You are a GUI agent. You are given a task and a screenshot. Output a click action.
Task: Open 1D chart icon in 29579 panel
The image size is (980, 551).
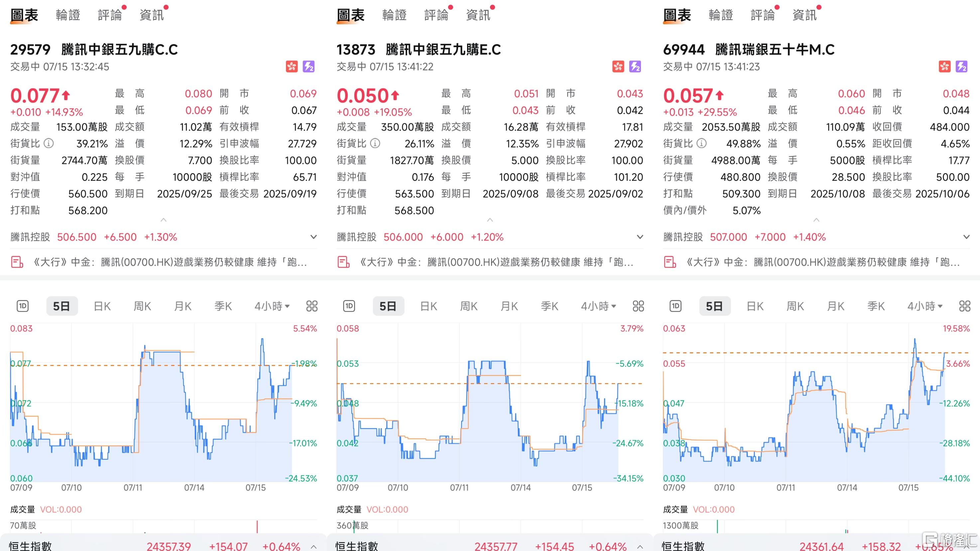point(23,306)
